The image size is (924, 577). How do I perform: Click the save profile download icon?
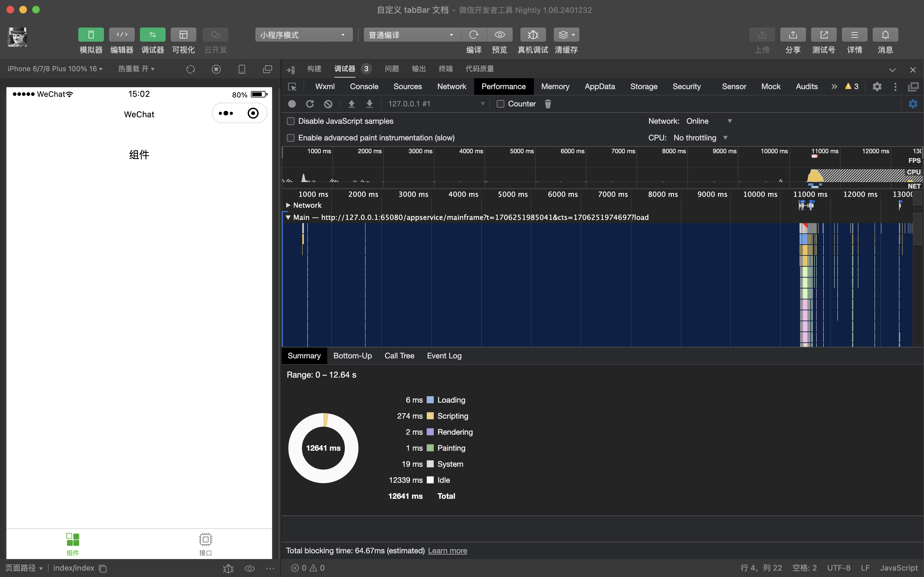(x=369, y=104)
